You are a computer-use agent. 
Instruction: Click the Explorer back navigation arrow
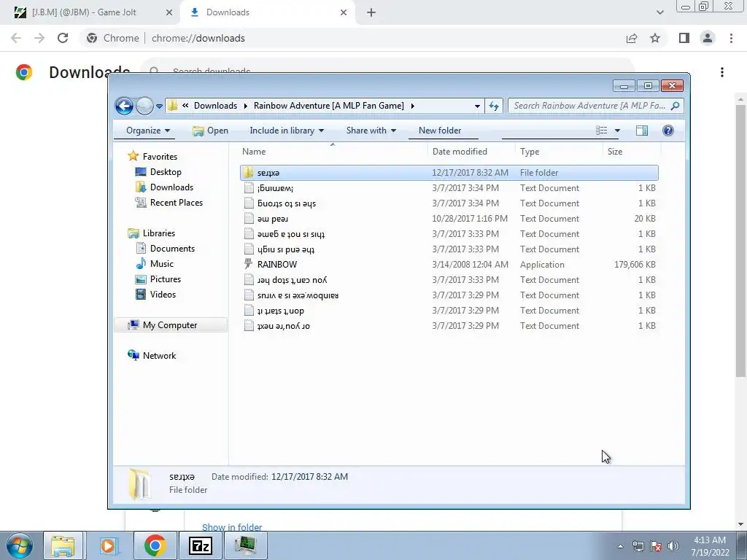(124, 106)
